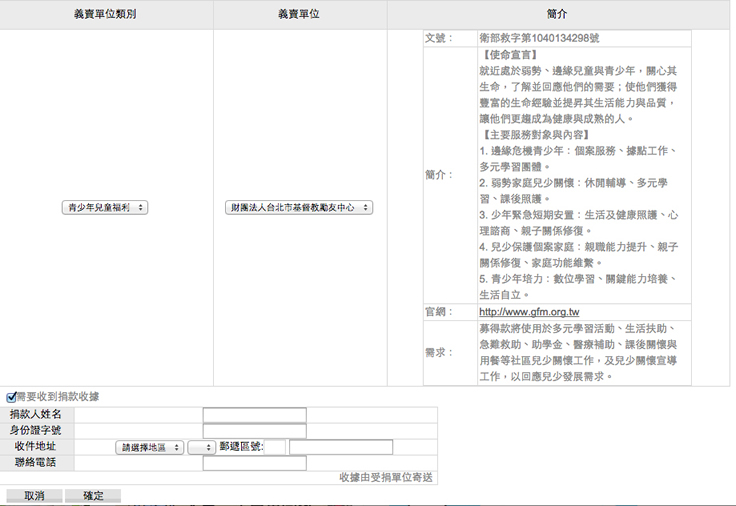The image size is (736, 506).
Task: Open the empty district dropdown beside 請選擇地區
Action: coord(201,447)
